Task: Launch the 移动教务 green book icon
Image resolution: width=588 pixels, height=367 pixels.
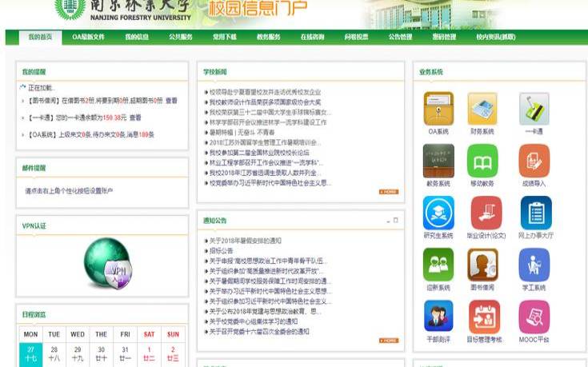Action: click(x=482, y=161)
